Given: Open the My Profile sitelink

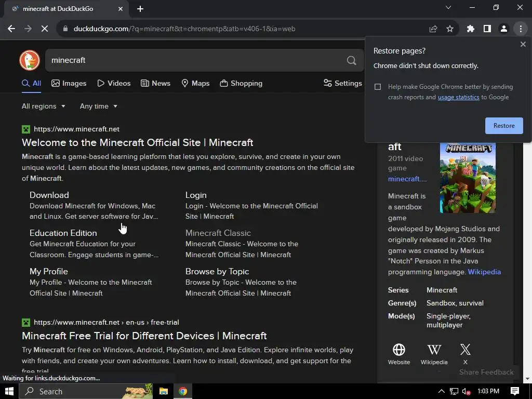Looking at the screenshot, I should (48, 271).
